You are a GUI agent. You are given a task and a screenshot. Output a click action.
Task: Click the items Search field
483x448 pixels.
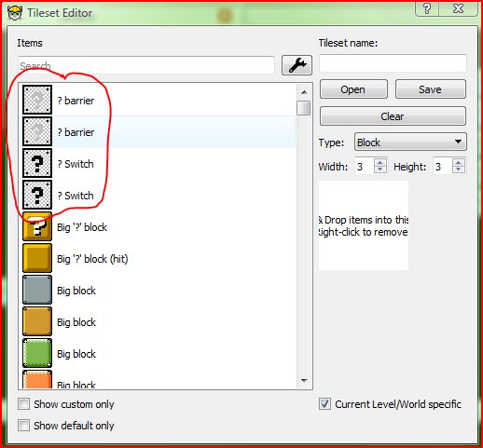tap(146, 65)
